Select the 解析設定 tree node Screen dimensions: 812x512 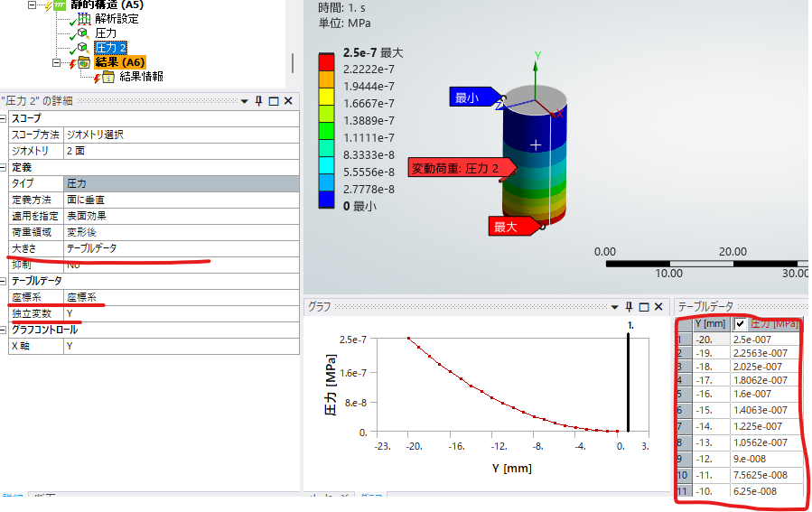(x=117, y=19)
